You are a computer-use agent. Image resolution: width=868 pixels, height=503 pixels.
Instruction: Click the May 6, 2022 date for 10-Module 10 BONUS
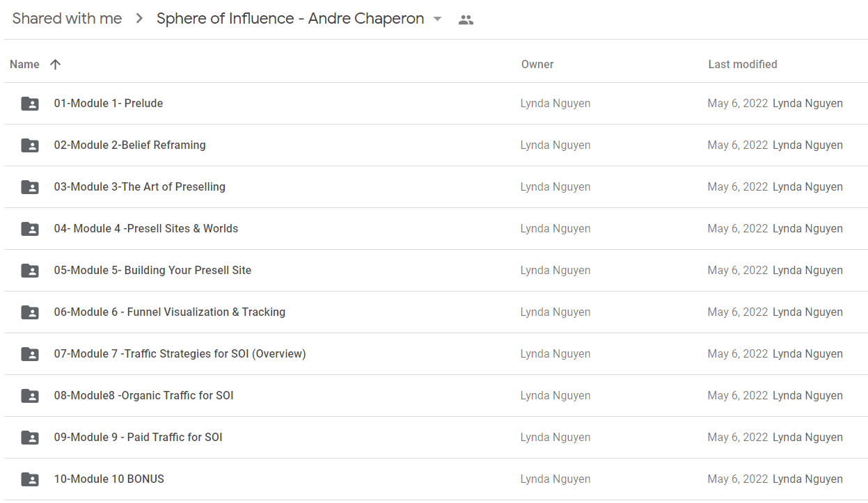click(738, 479)
